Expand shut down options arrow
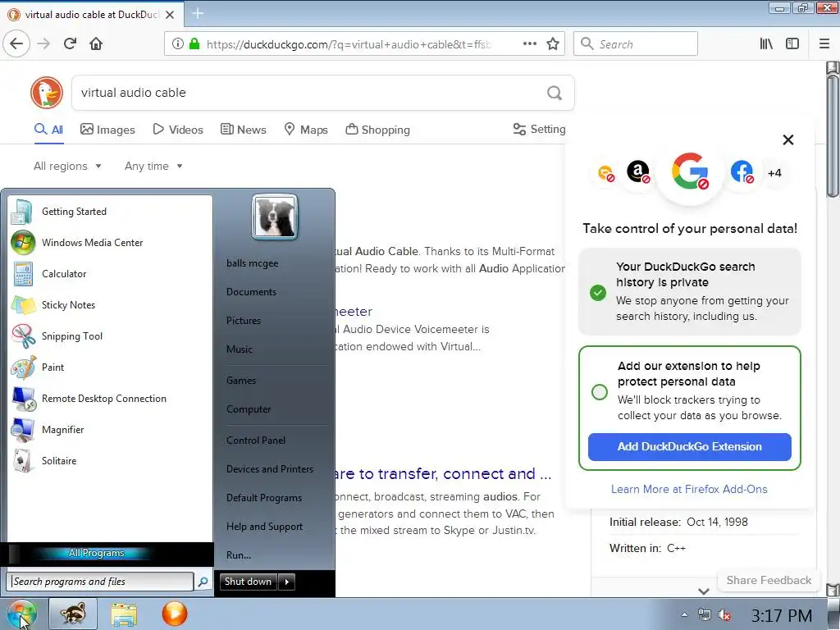This screenshot has width=840, height=630. coord(287,582)
